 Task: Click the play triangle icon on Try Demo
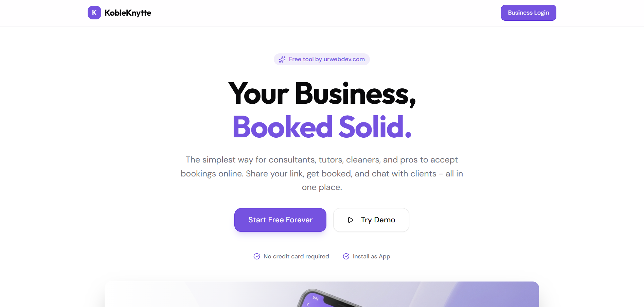351,220
